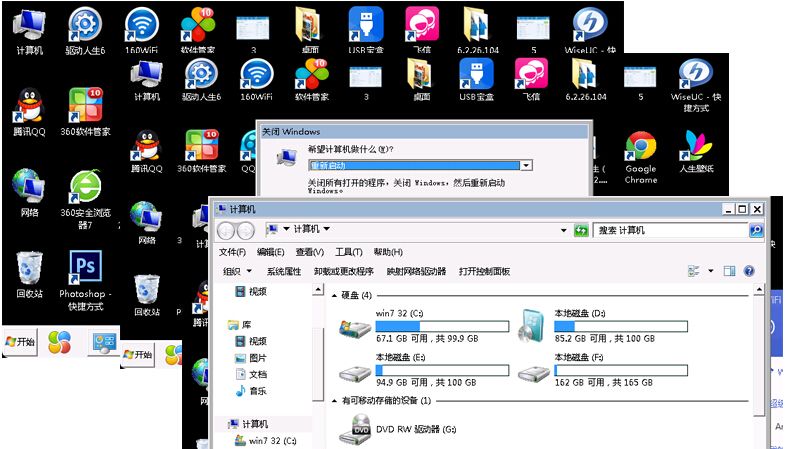
Task: Select the DVD RW 驱动器 (G:) icon
Action: click(355, 429)
